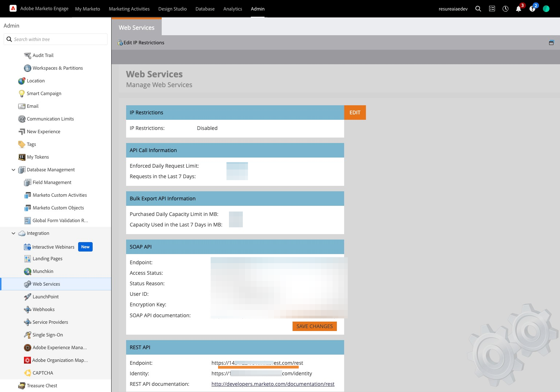Click the window restore icon in toolbar
This screenshot has height=392, width=560.
(551, 42)
